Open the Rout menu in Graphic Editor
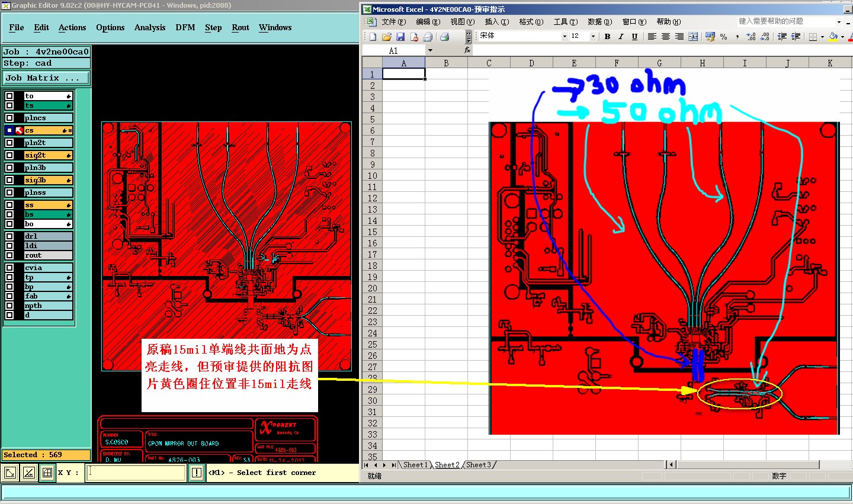Viewport: 853px width, 504px height. [x=240, y=27]
